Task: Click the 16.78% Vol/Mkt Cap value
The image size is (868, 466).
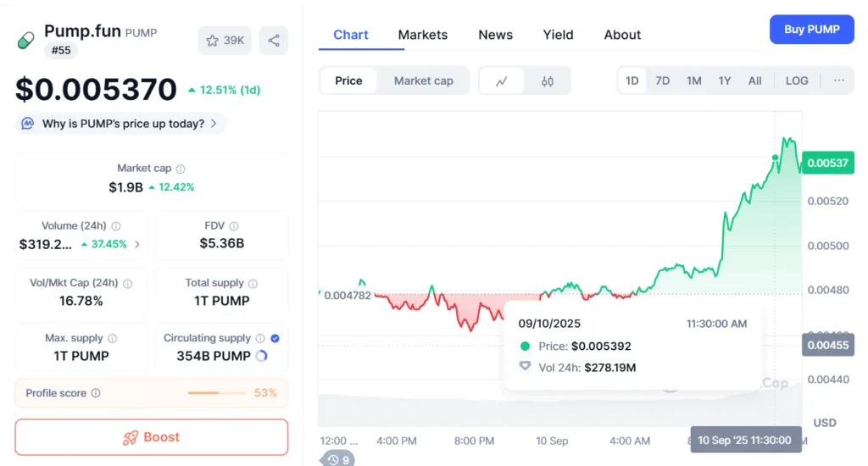Action: pos(81,301)
